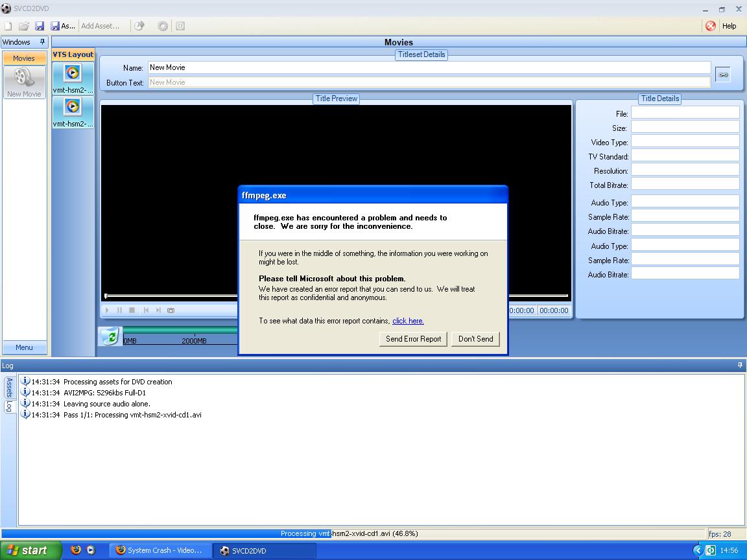Take a snapshot with the camera icon

171,310
